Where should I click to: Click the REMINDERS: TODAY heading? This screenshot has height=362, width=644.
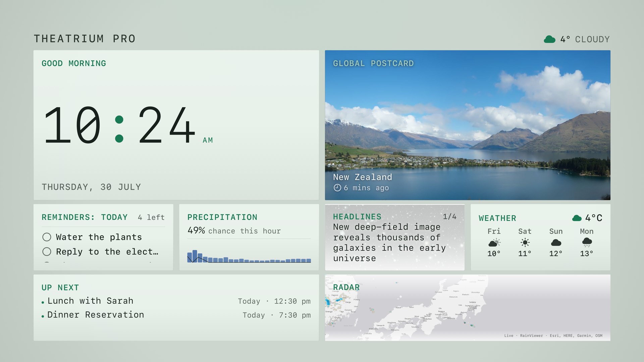point(85,217)
